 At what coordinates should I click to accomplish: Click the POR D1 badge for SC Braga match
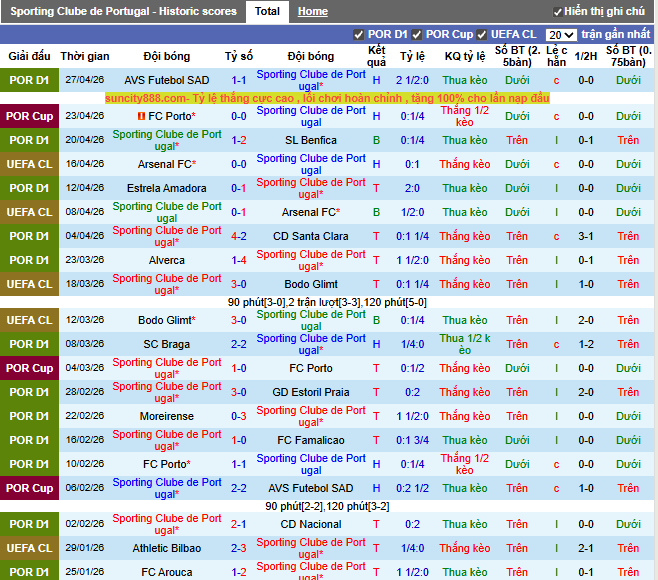coord(29,344)
